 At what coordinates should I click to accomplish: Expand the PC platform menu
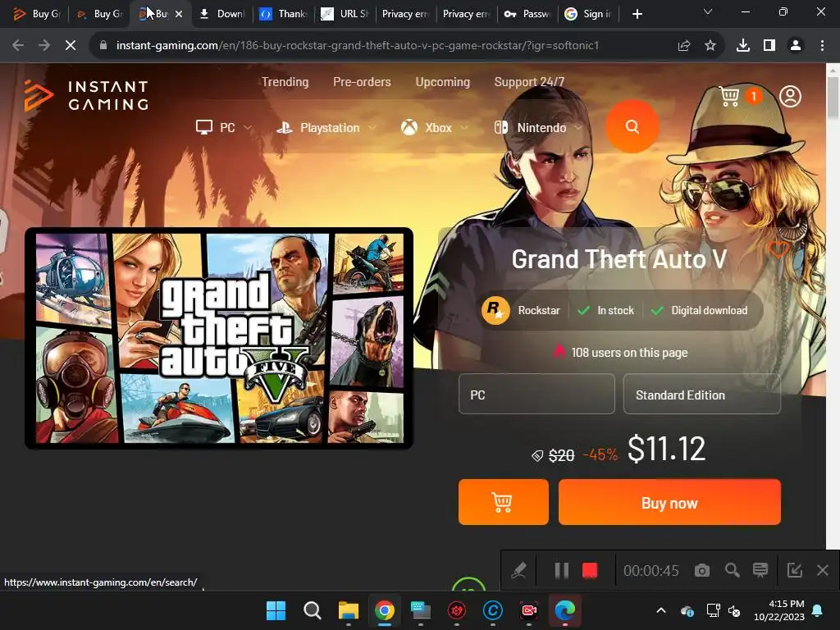223,127
